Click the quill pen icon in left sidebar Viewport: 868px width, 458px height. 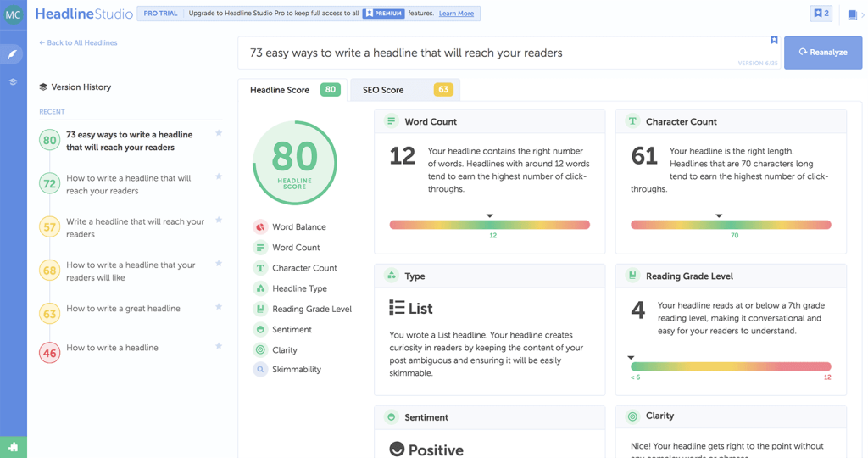coord(13,54)
